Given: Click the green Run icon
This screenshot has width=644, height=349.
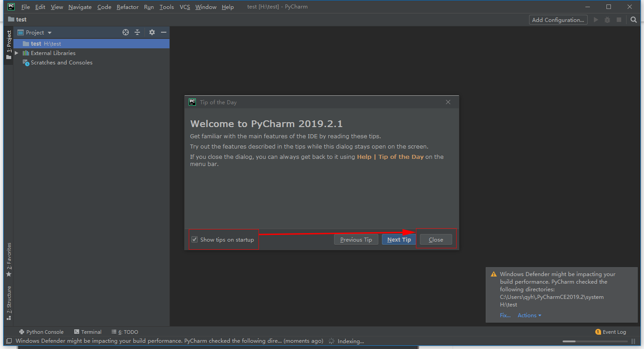Looking at the screenshot, I should pos(596,20).
